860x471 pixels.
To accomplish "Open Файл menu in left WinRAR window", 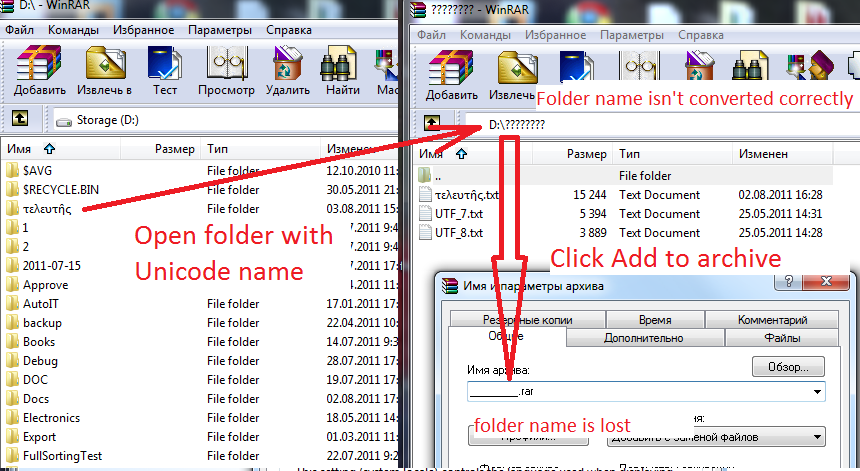I will click(x=19, y=30).
